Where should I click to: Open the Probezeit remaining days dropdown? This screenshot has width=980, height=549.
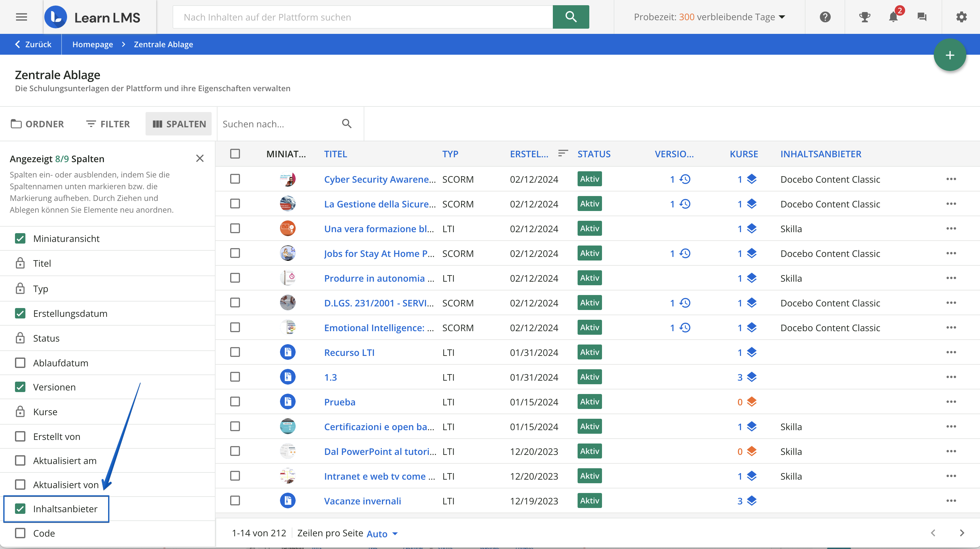(x=709, y=17)
